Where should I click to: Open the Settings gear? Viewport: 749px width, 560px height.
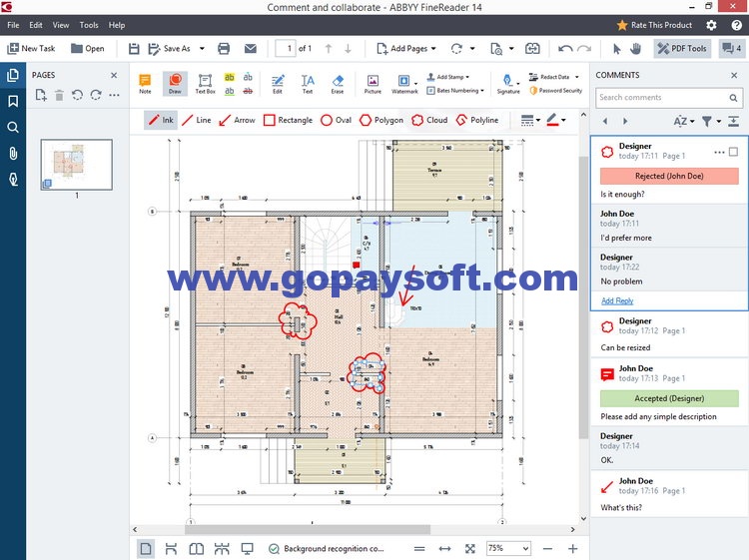coord(711,25)
